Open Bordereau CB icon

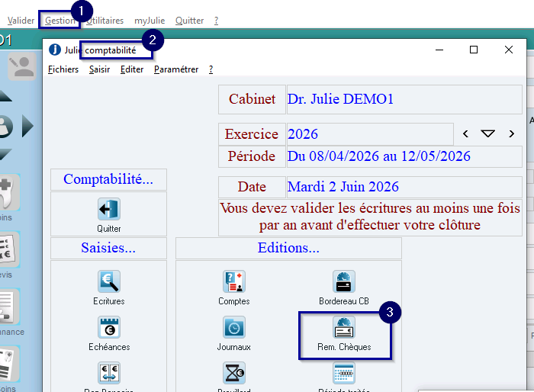(344, 281)
